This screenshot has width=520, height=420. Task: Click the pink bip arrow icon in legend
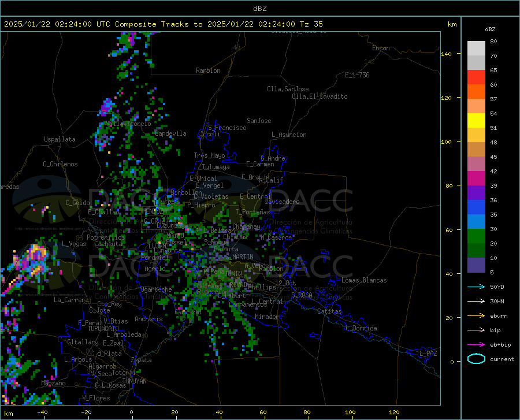[x=476, y=330]
